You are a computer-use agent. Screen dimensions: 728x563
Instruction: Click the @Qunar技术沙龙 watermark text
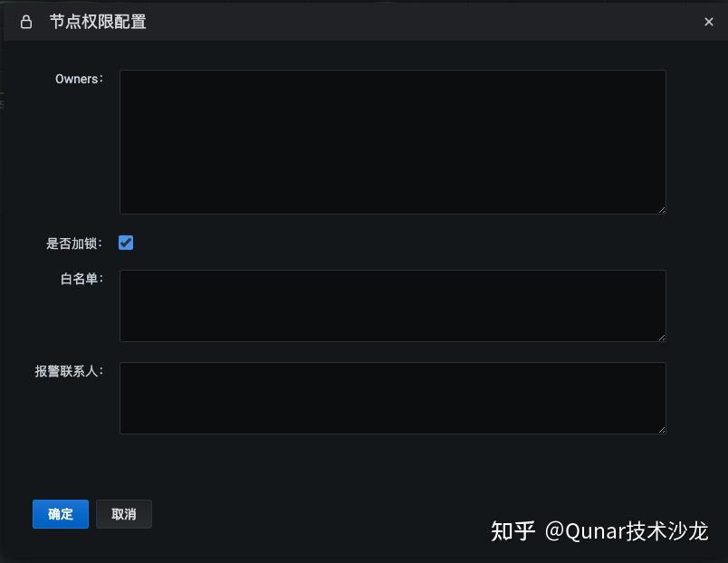(x=627, y=531)
